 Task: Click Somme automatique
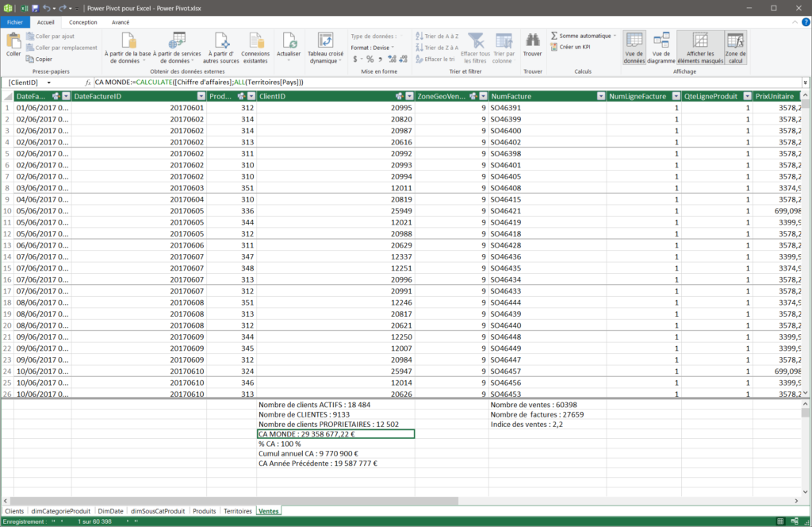[x=580, y=36]
